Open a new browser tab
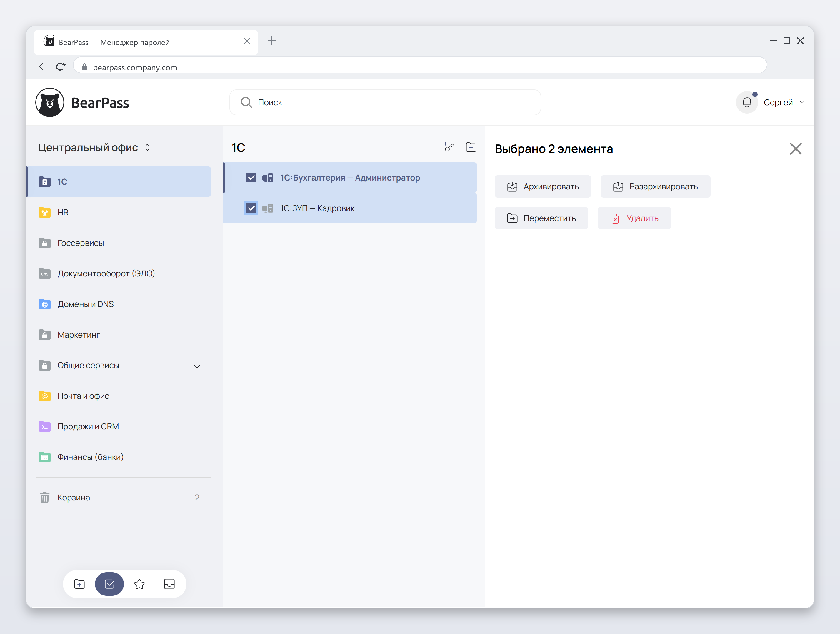Screen dimensions: 840x634 click(x=271, y=41)
